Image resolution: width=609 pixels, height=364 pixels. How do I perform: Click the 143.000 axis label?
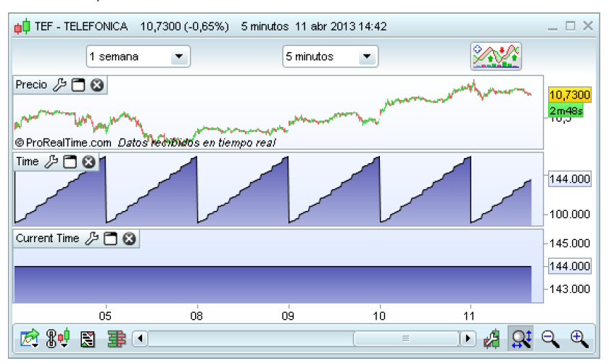pyautogui.click(x=570, y=289)
